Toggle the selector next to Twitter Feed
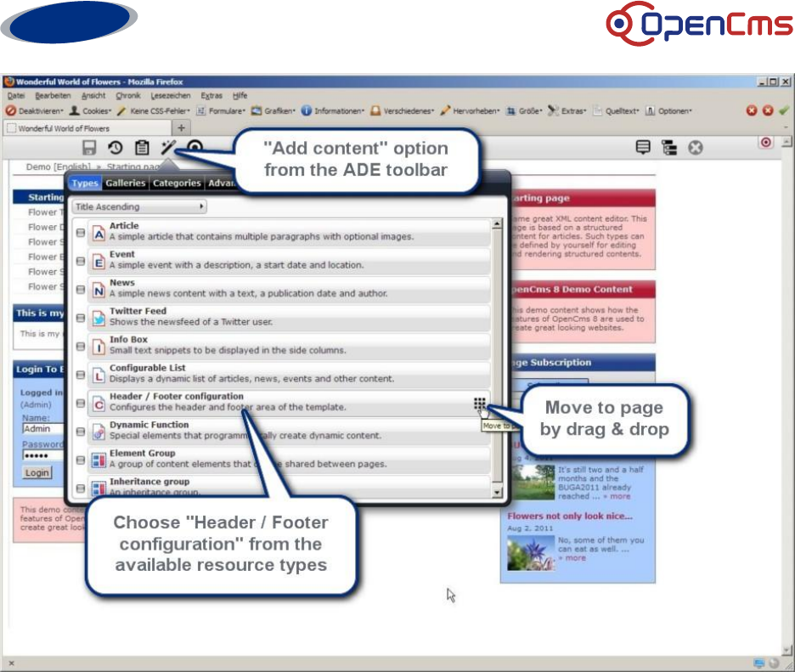This screenshot has width=795, height=672. (81, 318)
